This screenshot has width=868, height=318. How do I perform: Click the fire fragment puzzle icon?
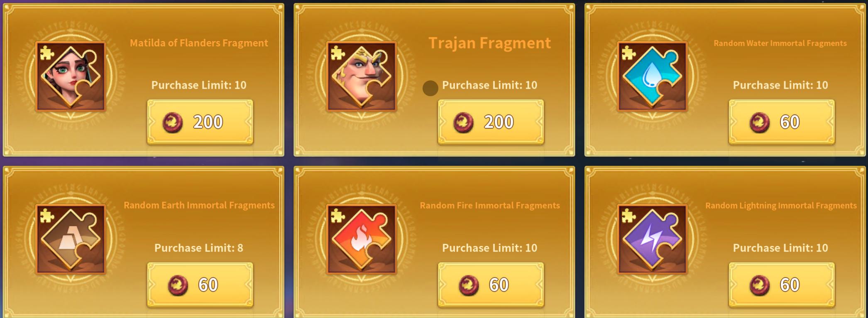click(x=362, y=239)
